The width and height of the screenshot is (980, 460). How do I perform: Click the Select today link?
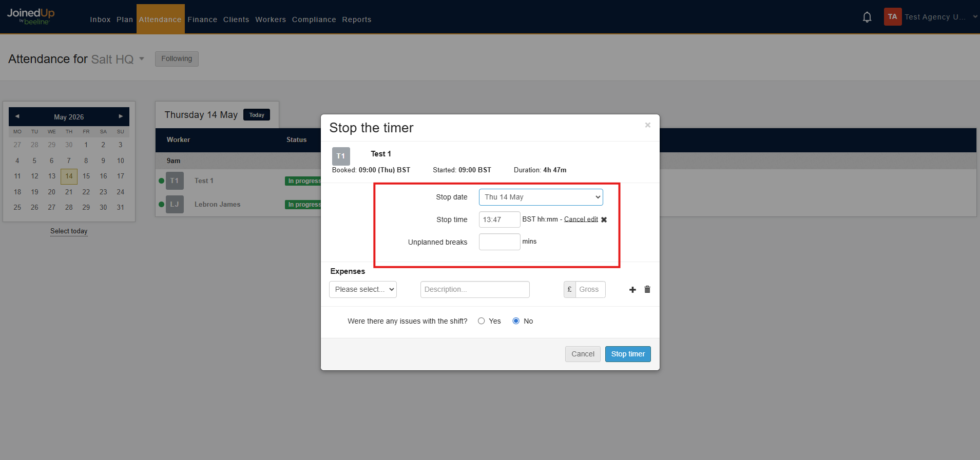click(69, 231)
